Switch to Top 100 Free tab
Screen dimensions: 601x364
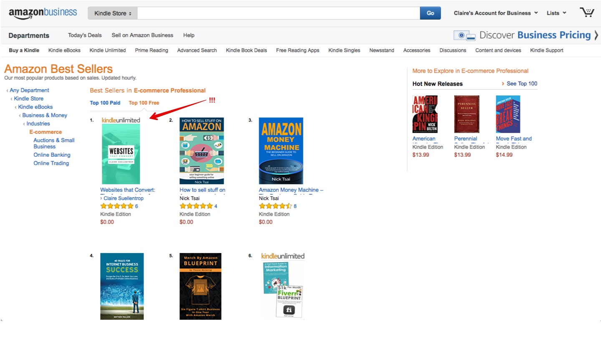(x=144, y=103)
